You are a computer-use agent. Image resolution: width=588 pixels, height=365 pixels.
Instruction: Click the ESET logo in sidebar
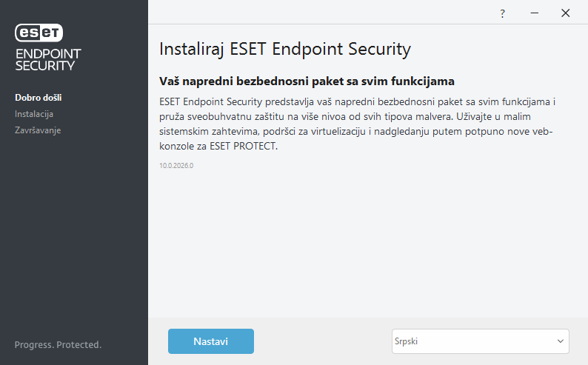point(39,33)
